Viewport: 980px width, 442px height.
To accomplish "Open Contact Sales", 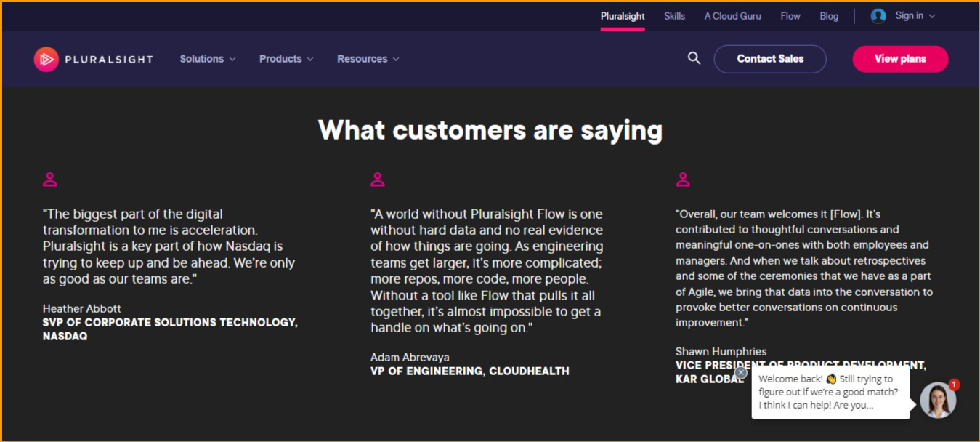I will click(x=770, y=59).
